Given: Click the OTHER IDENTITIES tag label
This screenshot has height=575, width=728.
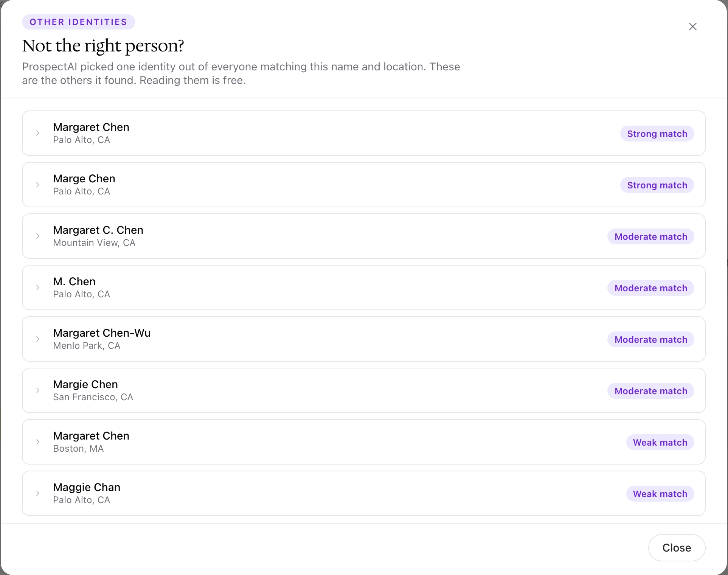Looking at the screenshot, I should pos(79,22).
